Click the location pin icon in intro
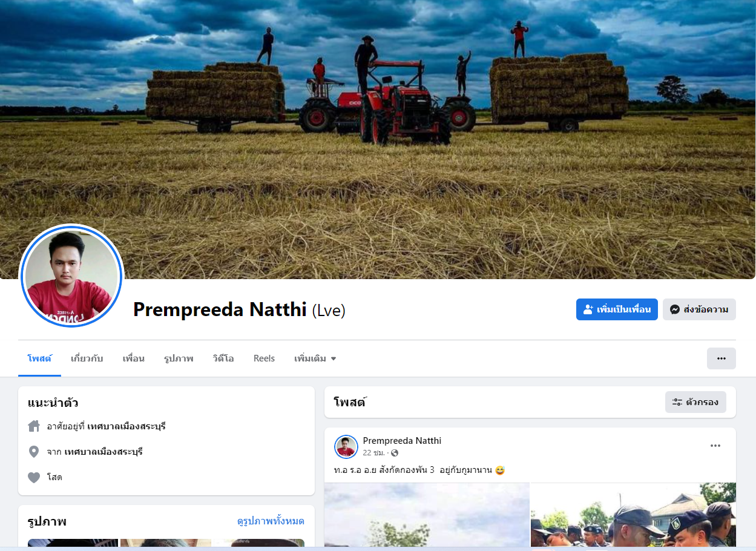Image resolution: width=756 pixels, height=551 pixels. pyautogui.click(x=34, y=452)
